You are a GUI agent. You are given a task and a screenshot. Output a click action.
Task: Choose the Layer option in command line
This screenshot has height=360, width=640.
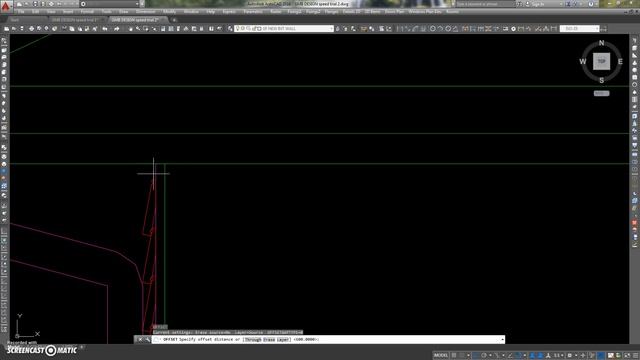[x=283, y=340]
